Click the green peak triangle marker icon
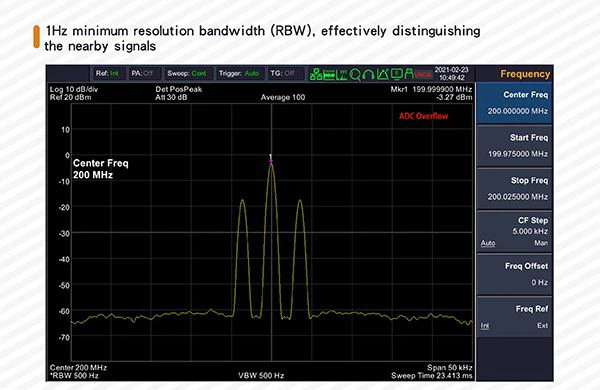The width and height of the screenshot is (600, 390). click(x=383, y=74)
